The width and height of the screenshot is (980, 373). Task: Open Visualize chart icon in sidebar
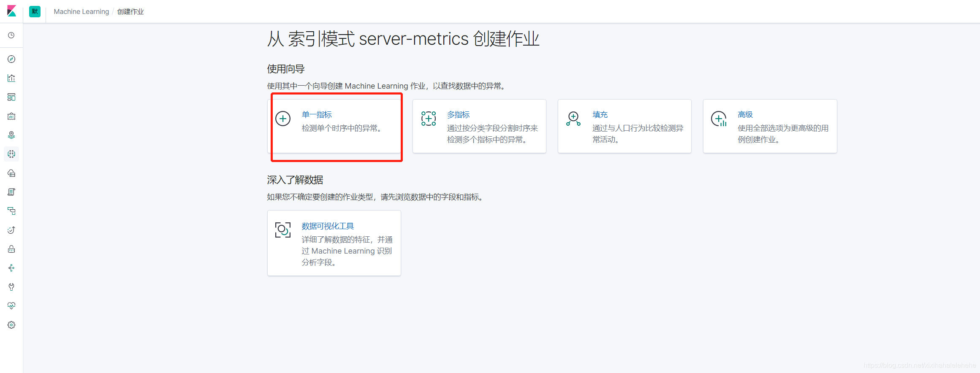click(x=11, y=78)
